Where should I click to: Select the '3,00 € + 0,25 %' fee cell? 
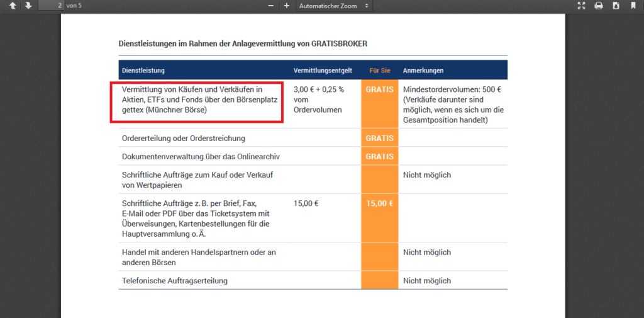[319, 100]
